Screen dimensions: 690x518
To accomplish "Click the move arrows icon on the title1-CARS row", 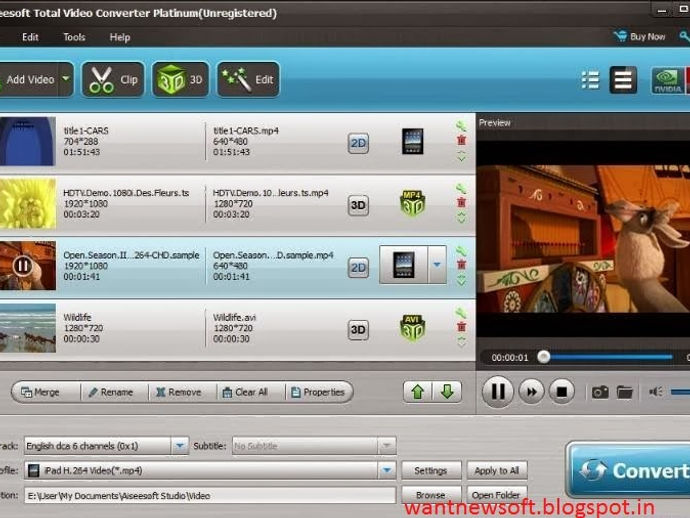I will [x=461, y=156].
